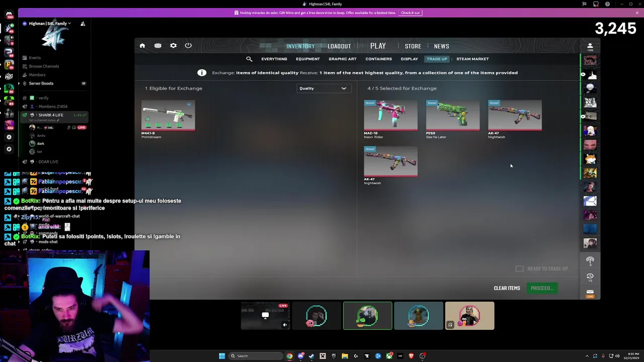Add a Discord server with plus icon

[9, 137]
